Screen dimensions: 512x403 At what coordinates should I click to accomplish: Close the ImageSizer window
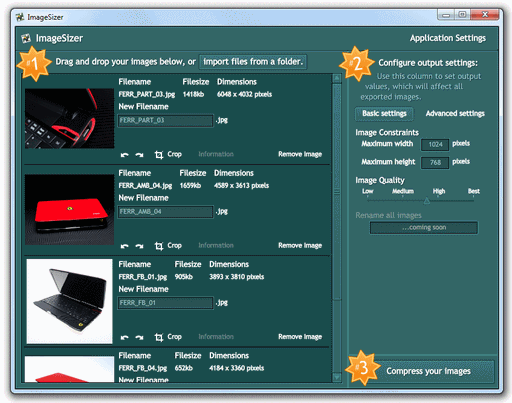coord(485,15)
